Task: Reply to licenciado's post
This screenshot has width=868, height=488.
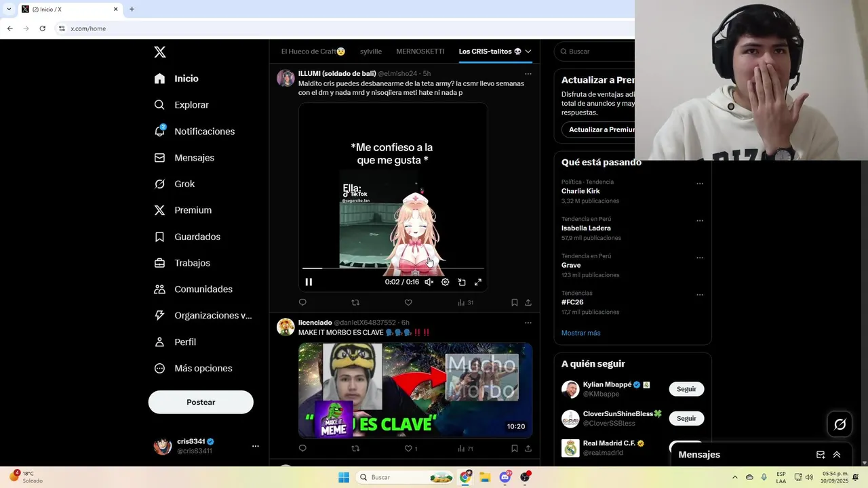Action: point(302,448)
